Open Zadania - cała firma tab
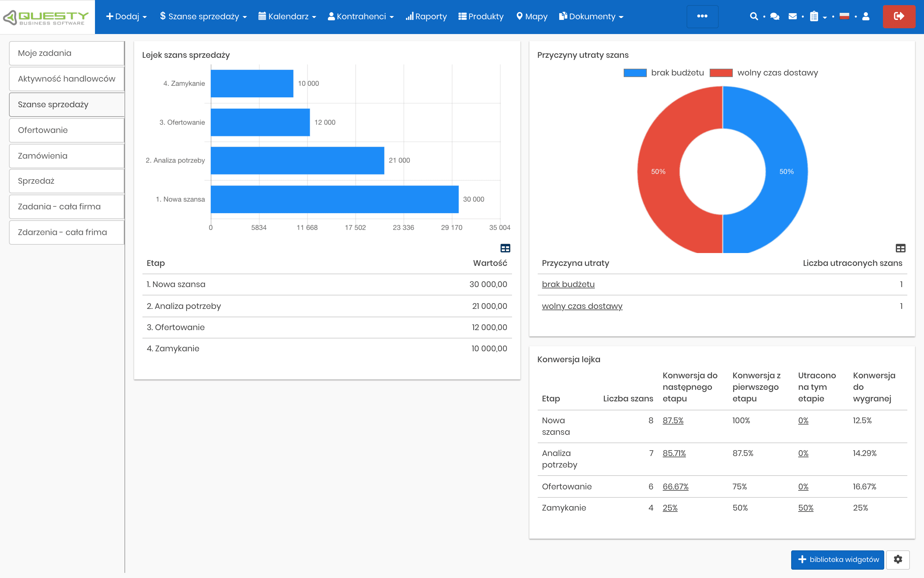This screenshot has width=924, height=578. (x=67, y=206)
